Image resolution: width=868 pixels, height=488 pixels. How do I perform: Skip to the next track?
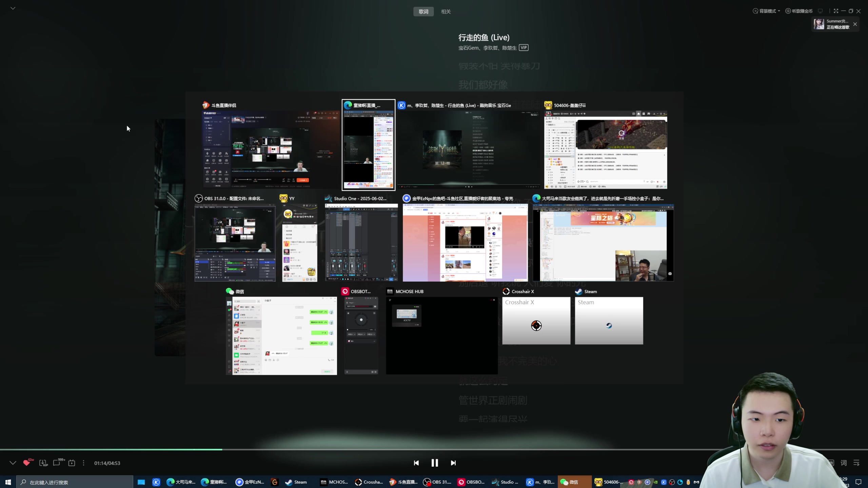453,463
